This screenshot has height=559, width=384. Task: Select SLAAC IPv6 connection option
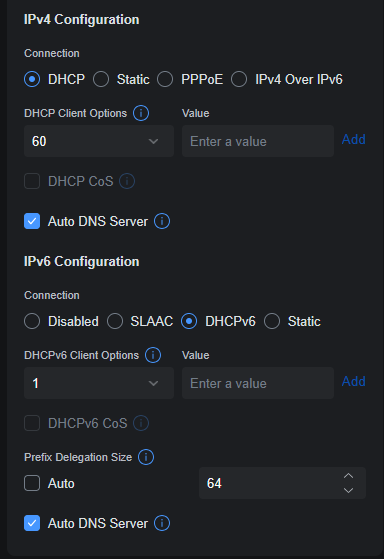[115, 321]
